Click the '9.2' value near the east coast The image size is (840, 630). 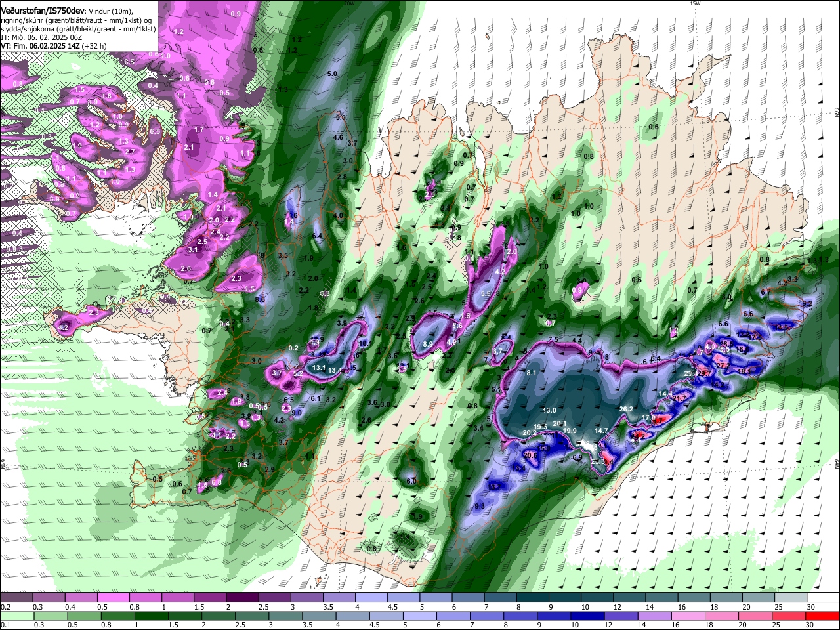[807, 303]
